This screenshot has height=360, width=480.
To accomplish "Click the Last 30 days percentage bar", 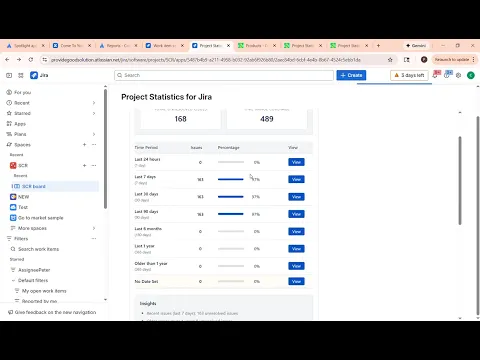I will (x=231, y=197).
